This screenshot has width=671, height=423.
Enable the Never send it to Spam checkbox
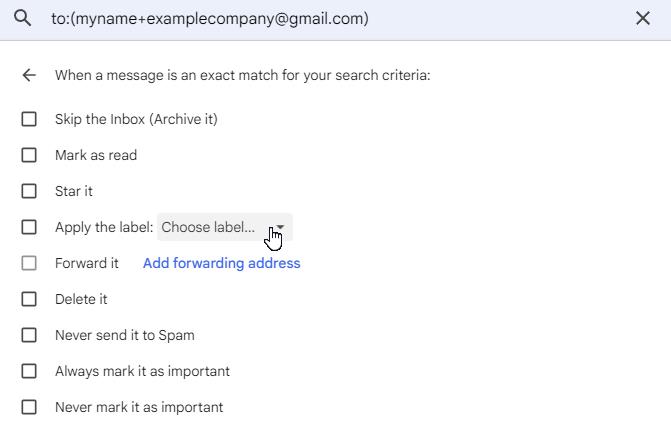(x=29, y=335)
